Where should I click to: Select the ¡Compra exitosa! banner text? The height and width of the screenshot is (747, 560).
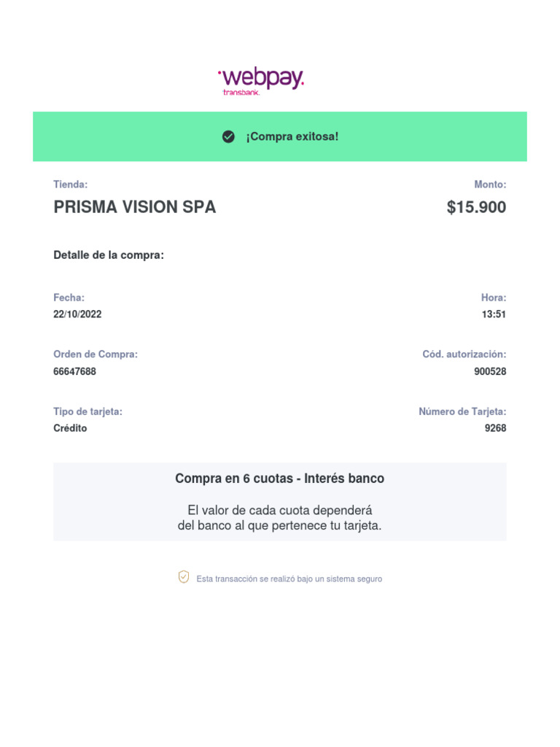pyautogui.click(x=292, y=136)
